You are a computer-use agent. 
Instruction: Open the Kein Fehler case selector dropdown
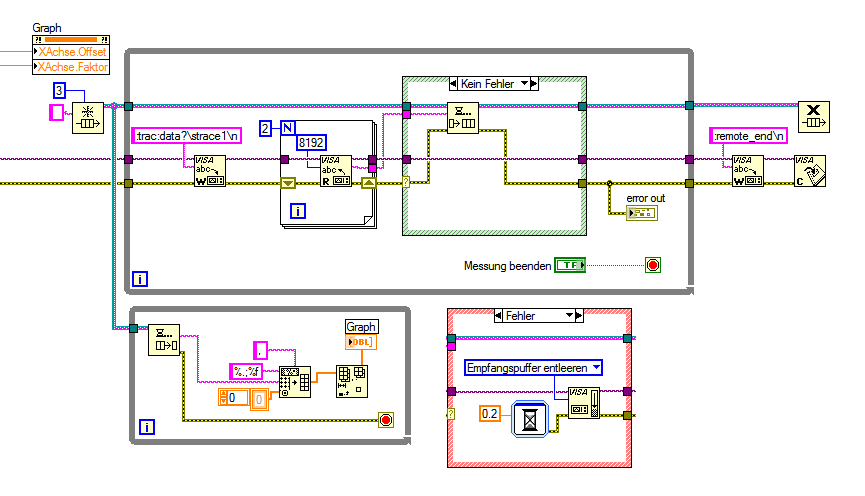coord(524,84)
